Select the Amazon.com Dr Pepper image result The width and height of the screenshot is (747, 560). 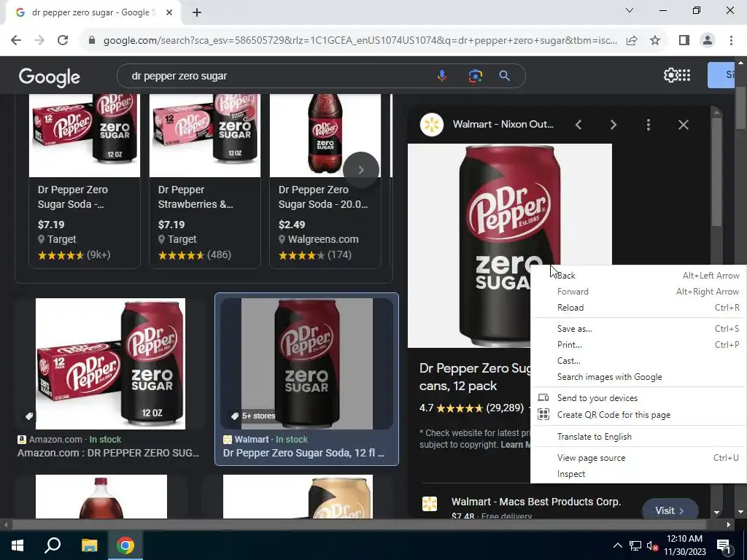pos(111,364)
